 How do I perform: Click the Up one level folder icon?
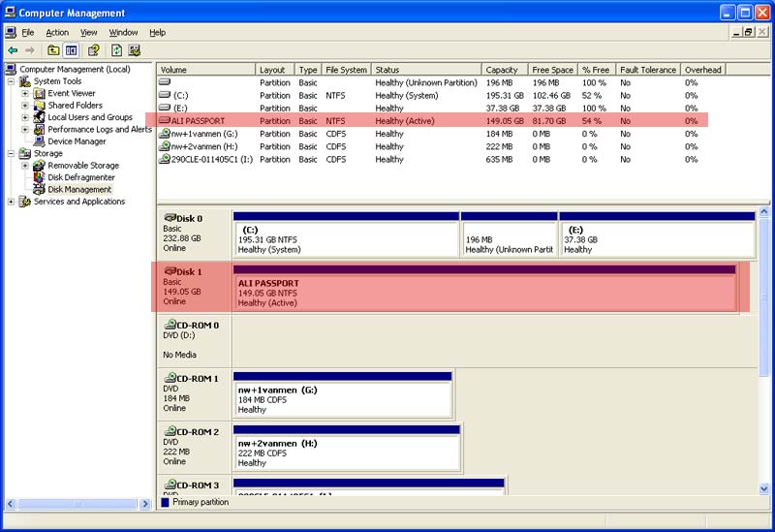click(x=53, y=50)
